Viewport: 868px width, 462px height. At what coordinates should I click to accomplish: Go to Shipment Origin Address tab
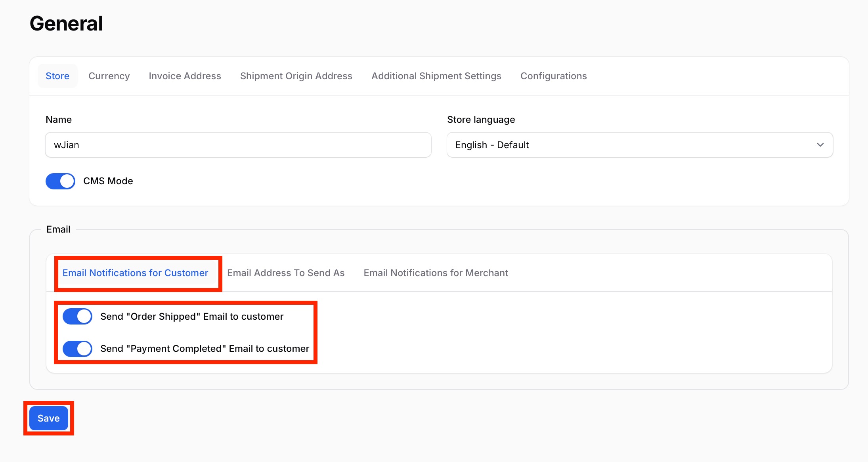point(296,76)
